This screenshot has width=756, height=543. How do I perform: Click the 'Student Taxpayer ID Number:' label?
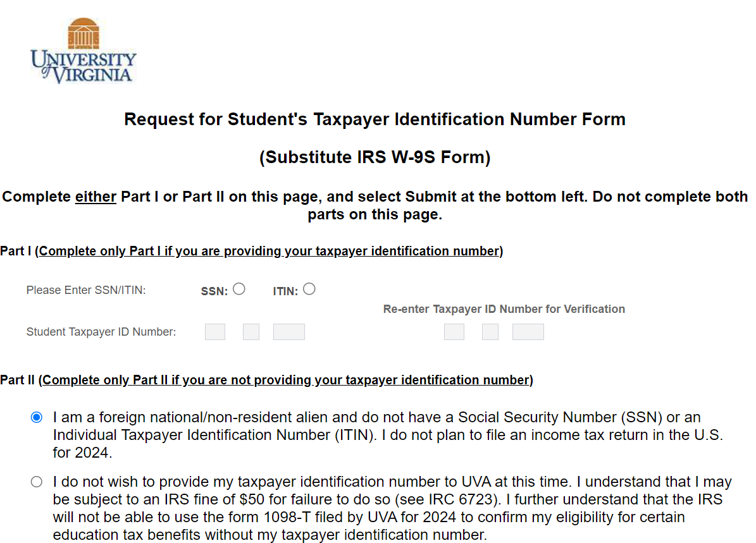point(101,332)
